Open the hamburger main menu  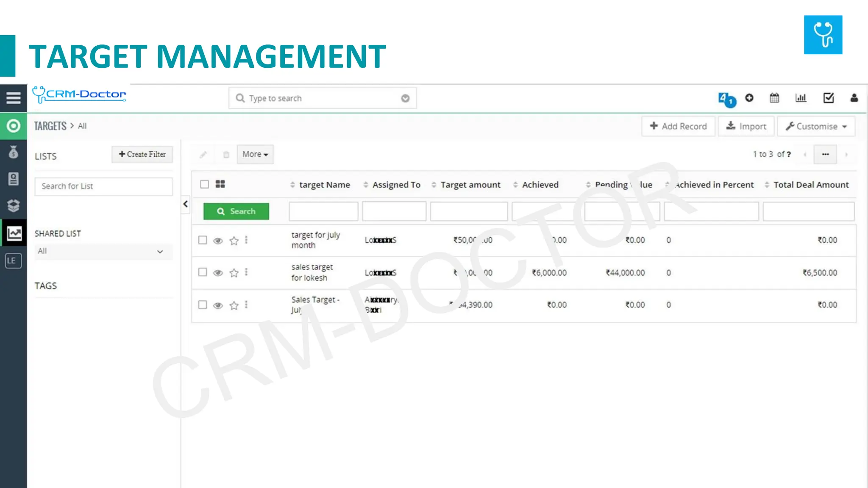coord(14,98)
